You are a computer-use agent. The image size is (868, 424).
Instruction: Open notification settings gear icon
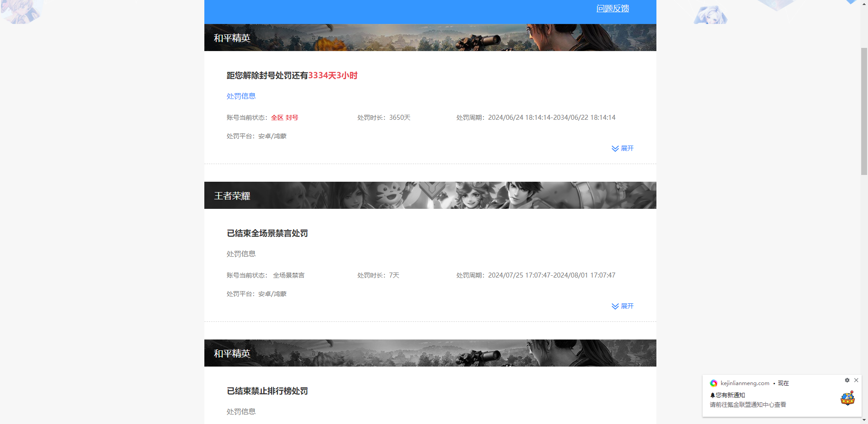click(847, 380)
